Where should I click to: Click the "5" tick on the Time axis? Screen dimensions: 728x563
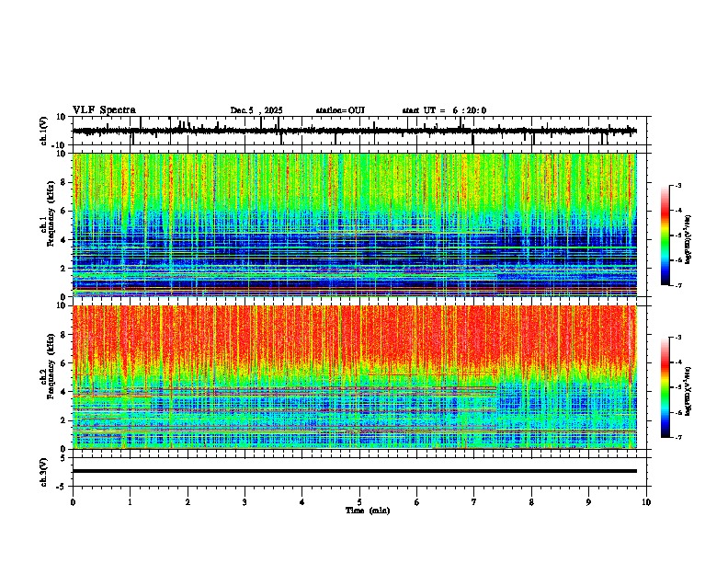tap(359, 502)
